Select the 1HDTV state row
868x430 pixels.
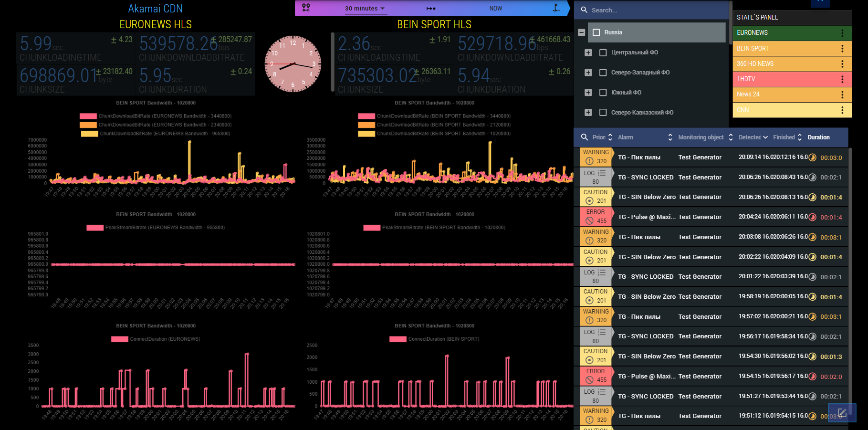coord(792,79)
